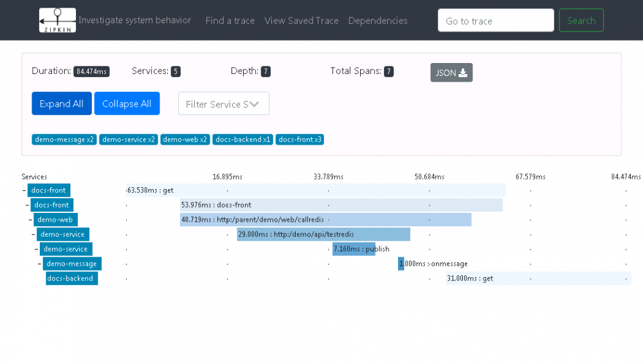Collapse the demo-message row with its minus toggle
Viewport: 643px width, 364px height.
(x=40, y=264)
